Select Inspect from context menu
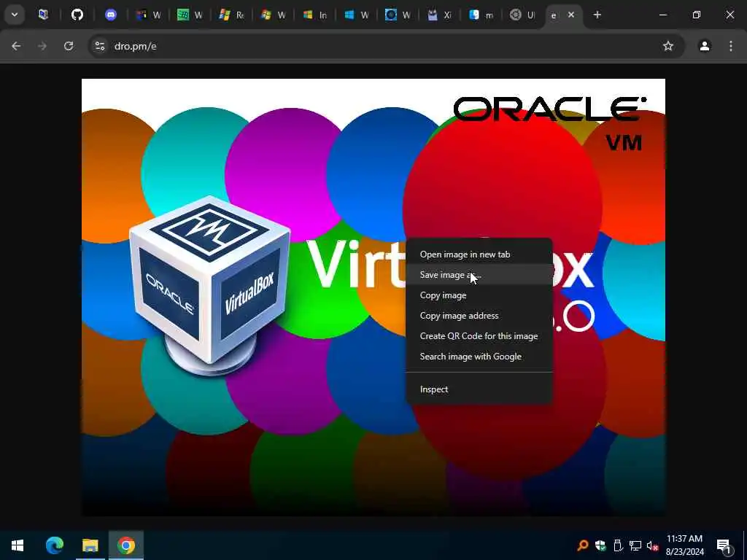747x560 pixels. click(479, 389)
